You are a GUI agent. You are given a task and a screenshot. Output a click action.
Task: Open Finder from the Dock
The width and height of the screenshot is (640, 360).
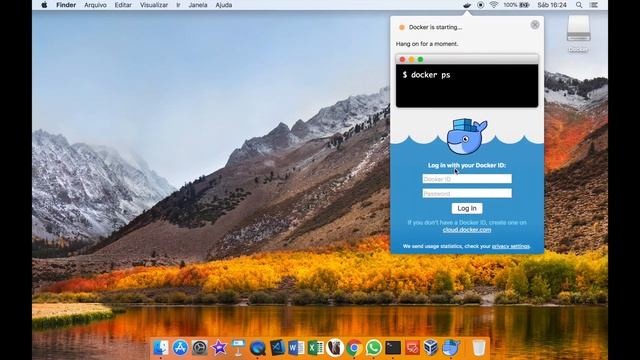tap(160, 348)
